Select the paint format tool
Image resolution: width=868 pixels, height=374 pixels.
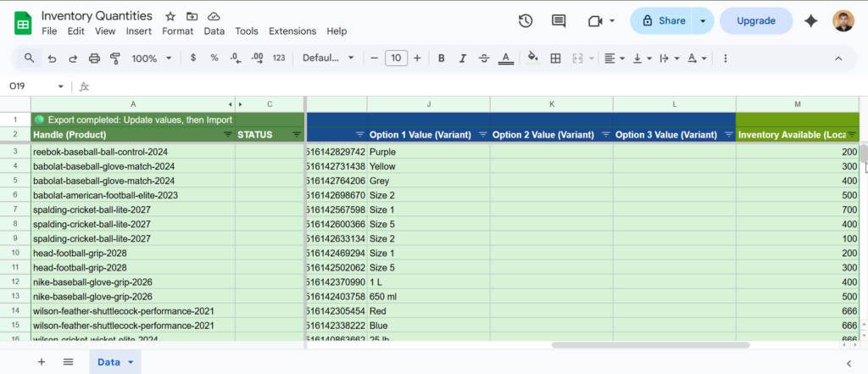tap(115, 59)
